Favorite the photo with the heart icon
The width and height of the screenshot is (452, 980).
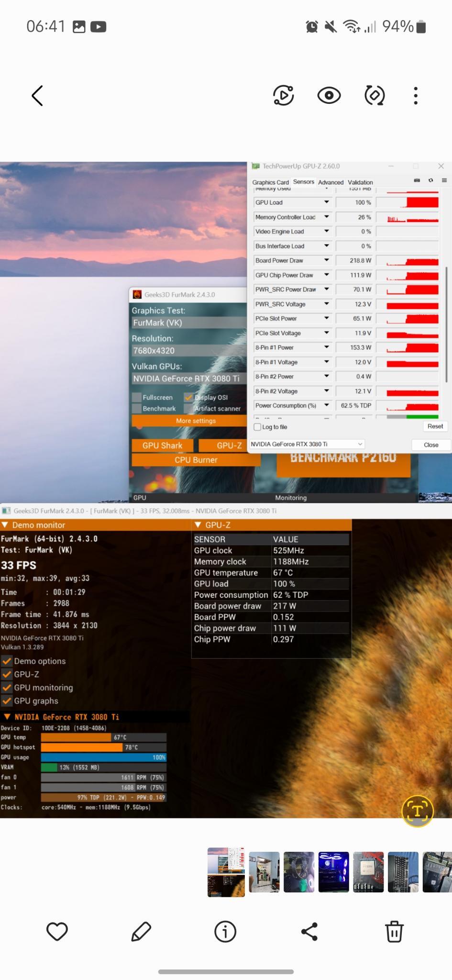tap(57, 932)
